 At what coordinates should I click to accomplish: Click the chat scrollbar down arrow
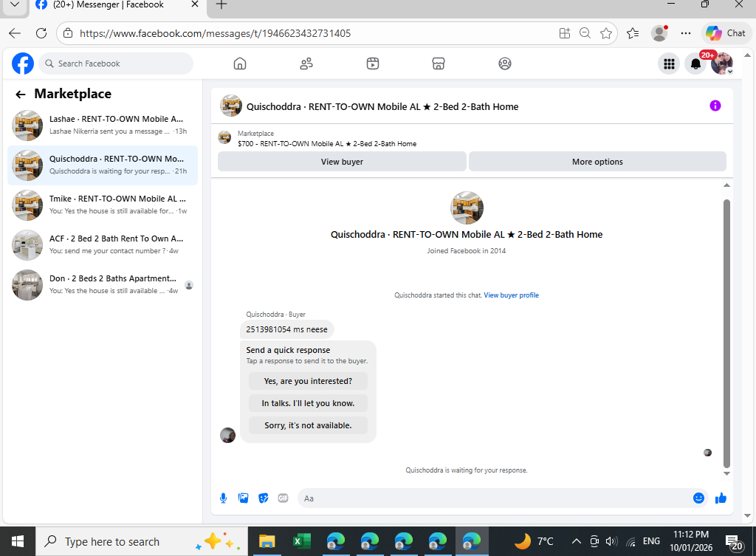point(726,473)
